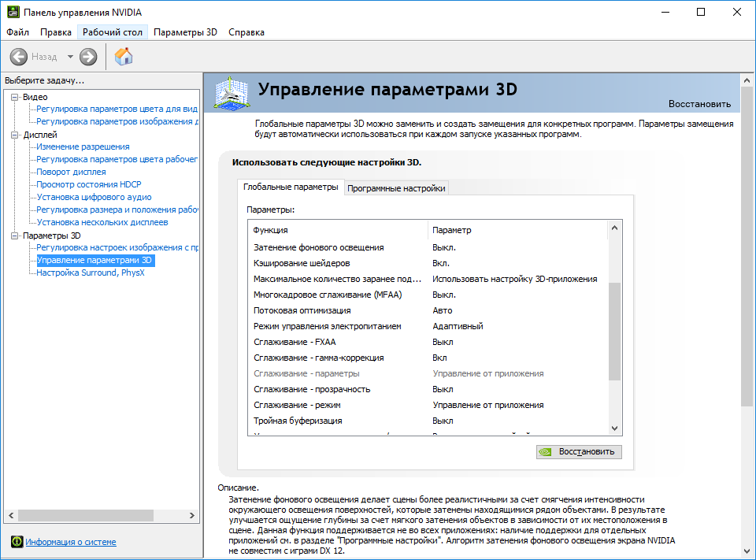
Task: Collapse the Параметры 3D tree node
Action: [x=14, y=235]
